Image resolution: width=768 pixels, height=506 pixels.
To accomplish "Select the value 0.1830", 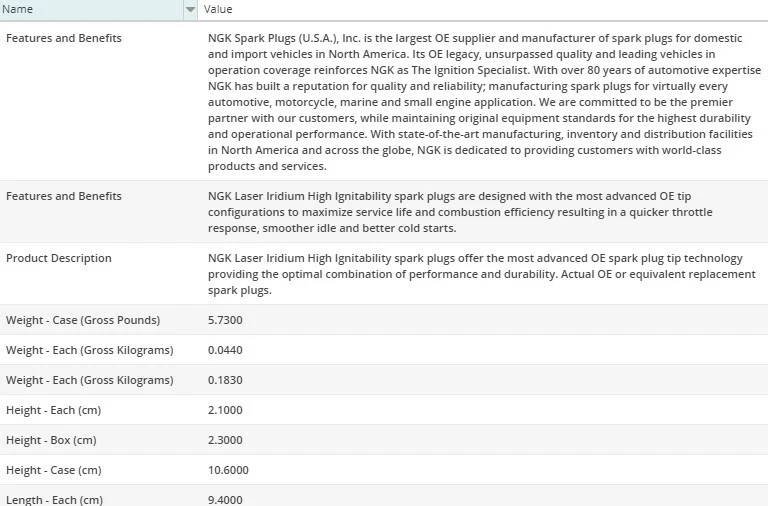I will tap(225, 380).
